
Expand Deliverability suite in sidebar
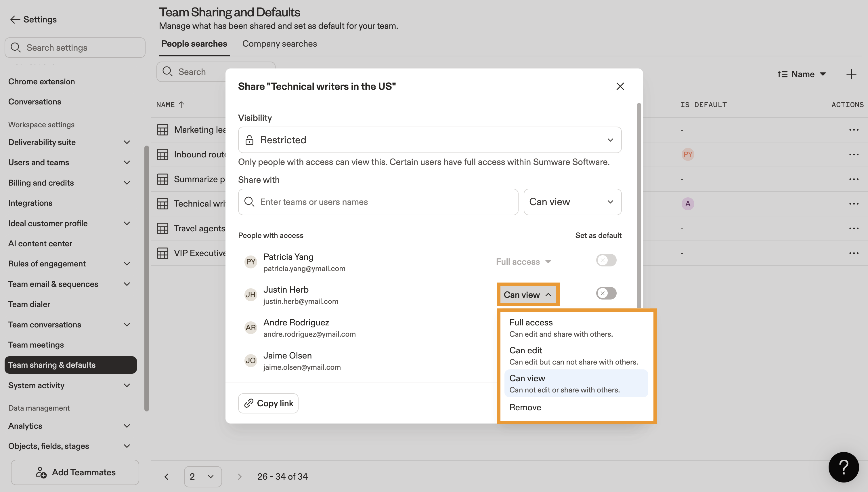coord(127,142)
